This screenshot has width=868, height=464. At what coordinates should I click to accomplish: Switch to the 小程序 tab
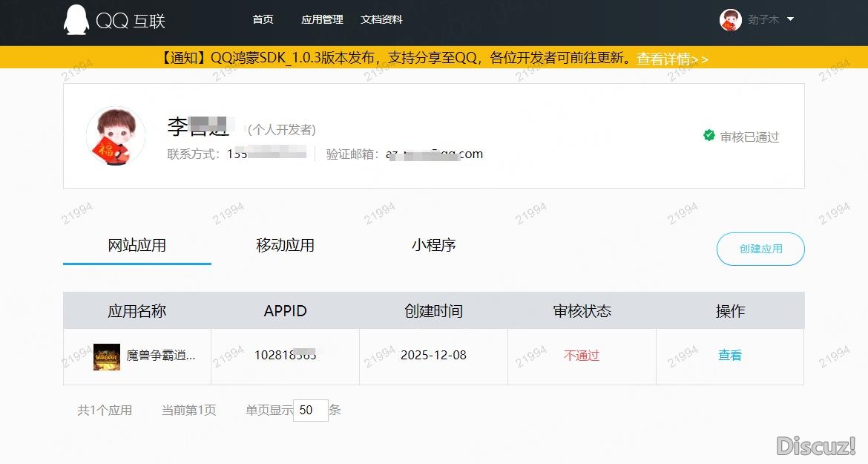pyautogui.click(x=434, y=246)
